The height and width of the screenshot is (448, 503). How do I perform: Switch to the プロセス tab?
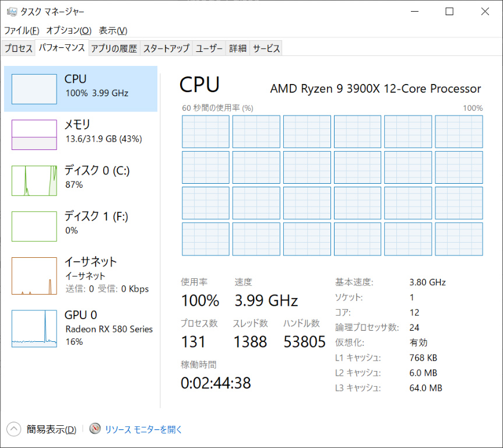(19, 49)
